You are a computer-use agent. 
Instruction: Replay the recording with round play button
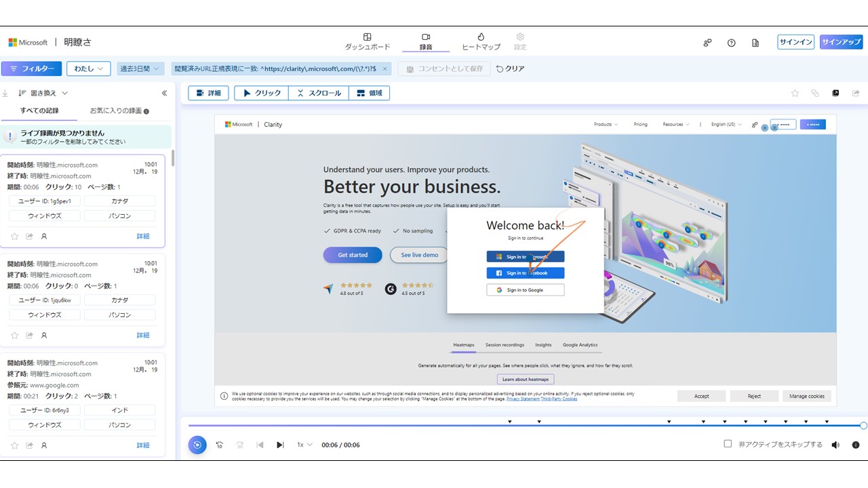(197, 445)
